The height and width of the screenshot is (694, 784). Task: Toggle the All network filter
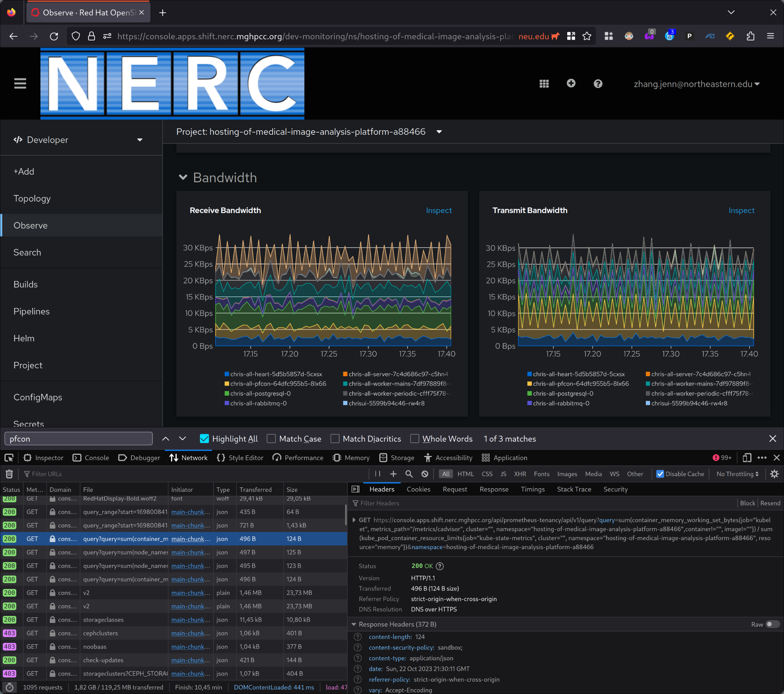[x=446, y=474]
